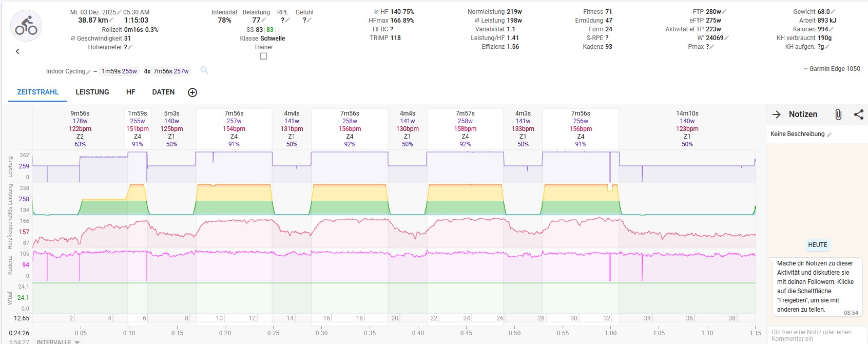Click the 0:30 mark on time axis
Image resolution: width=868 pixels, height=344 pixels.
coord(321,333)
